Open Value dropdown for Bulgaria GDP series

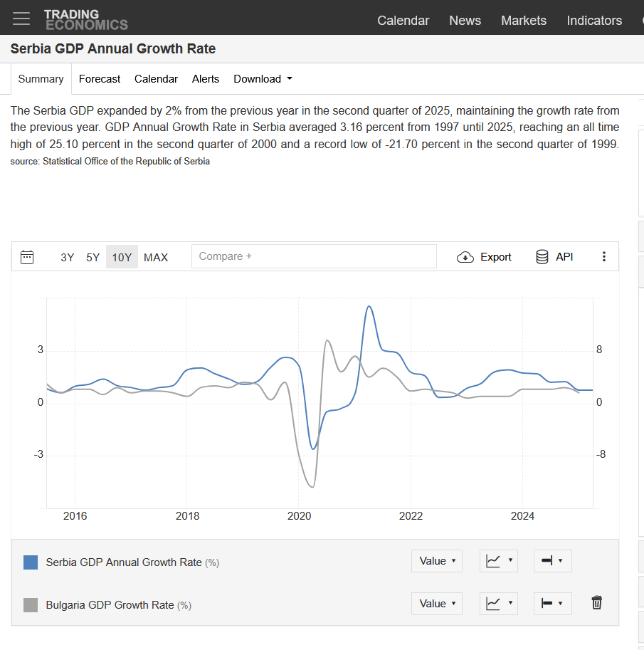437,604
